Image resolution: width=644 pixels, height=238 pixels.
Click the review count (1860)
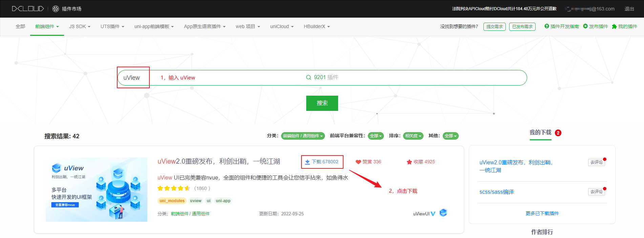[202, 188]
